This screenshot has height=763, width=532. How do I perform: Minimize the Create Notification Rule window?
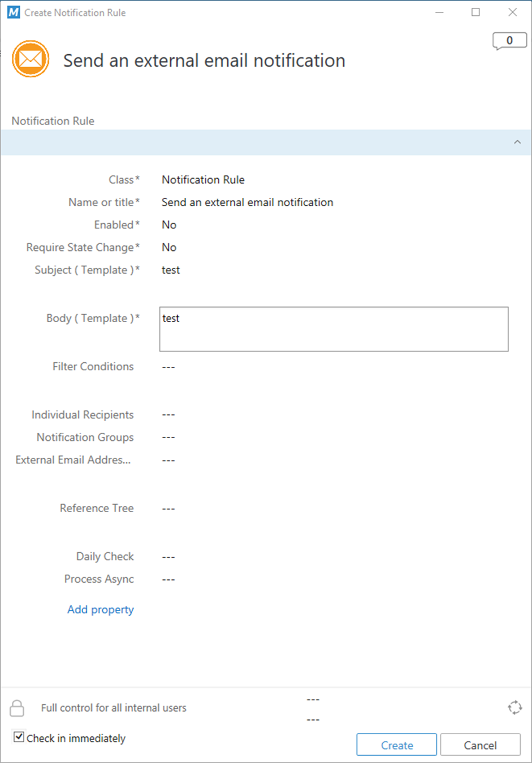(439, 12)
